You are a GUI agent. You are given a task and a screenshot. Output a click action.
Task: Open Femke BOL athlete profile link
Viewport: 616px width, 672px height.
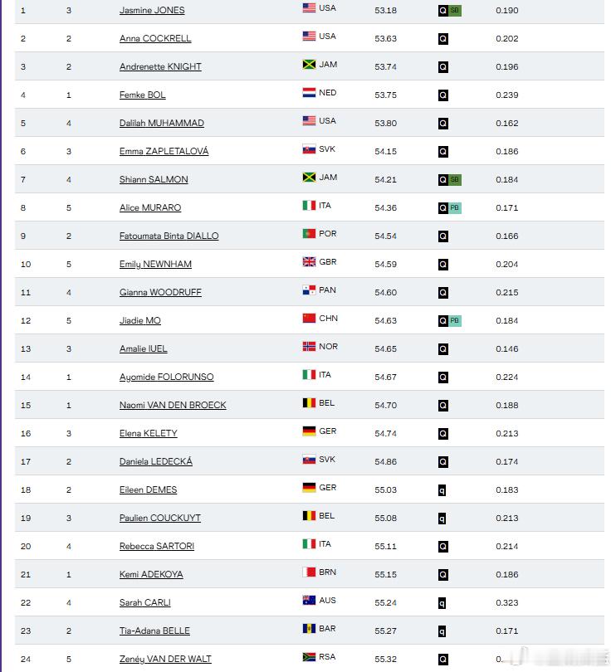(x=143, y=95)
